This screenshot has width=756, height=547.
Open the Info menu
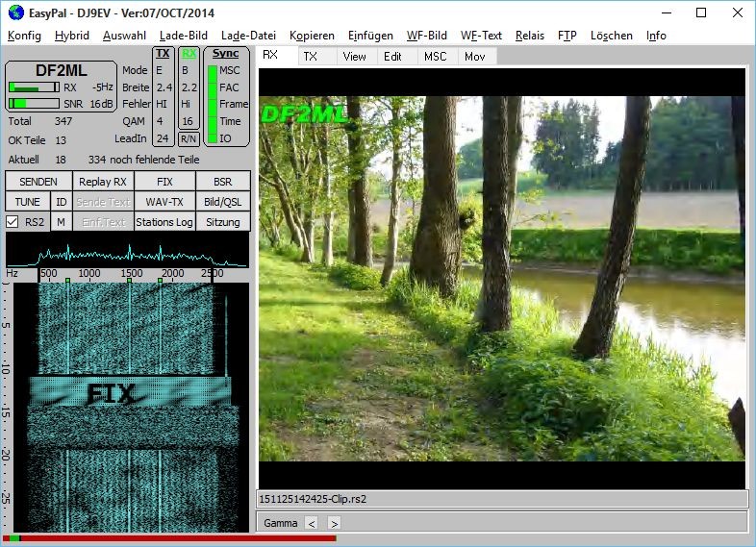(656, 36)
